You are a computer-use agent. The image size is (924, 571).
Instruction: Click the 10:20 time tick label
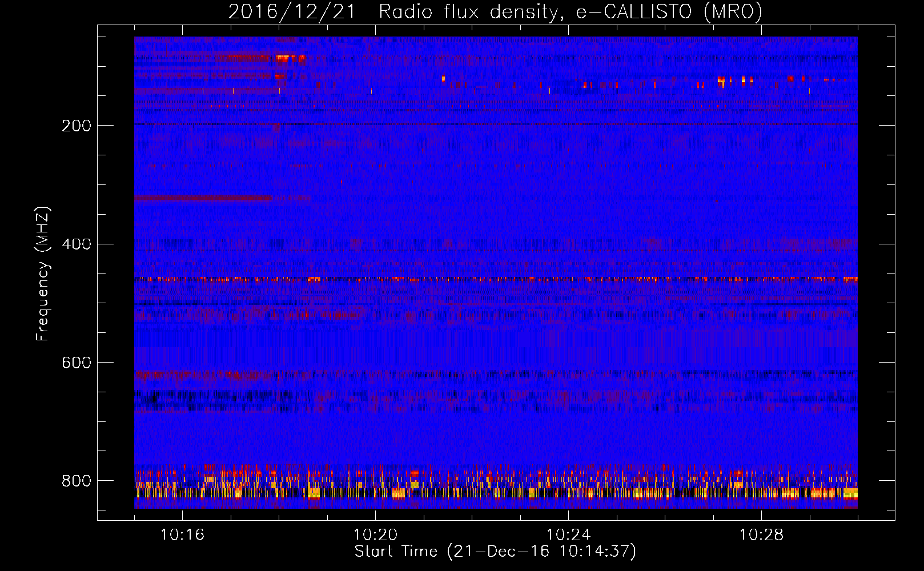click(x=375, y=535)
